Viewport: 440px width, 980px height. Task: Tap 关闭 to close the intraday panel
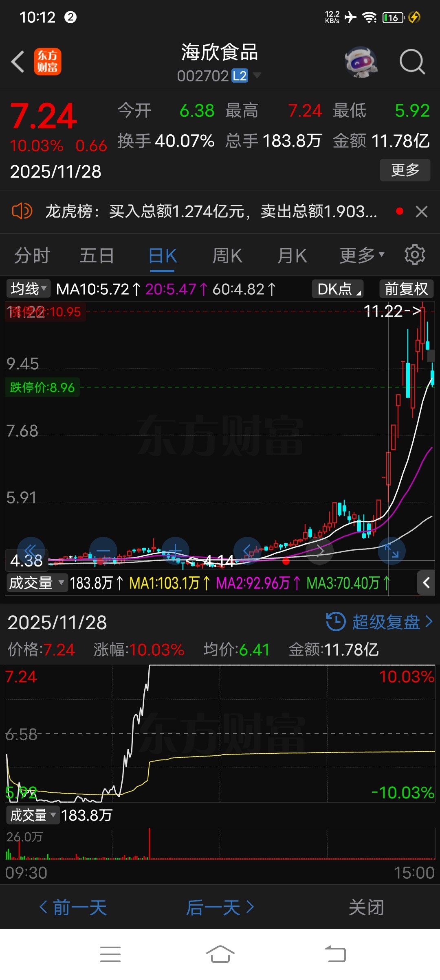[366, 907]
